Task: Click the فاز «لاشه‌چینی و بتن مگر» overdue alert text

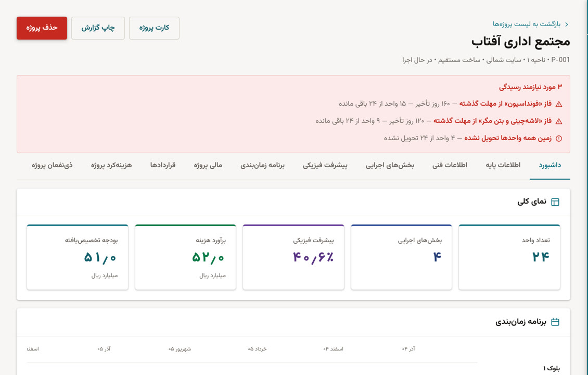Action: [493, 121]
